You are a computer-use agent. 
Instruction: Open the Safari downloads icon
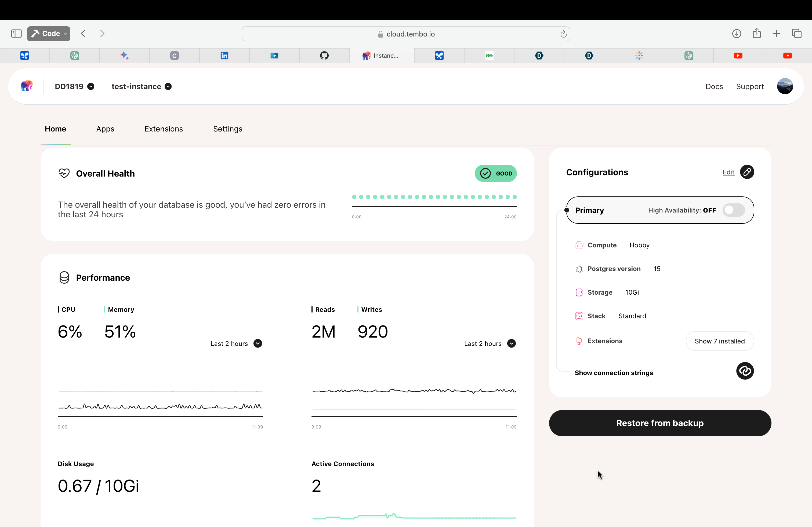point(736,33)
